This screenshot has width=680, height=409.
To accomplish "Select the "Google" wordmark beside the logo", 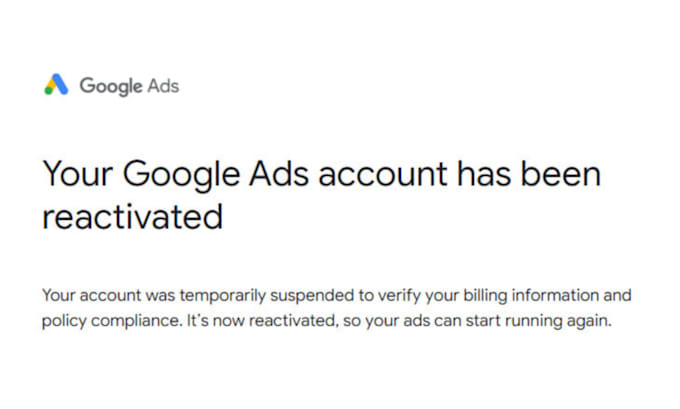I will pos(111,86).
